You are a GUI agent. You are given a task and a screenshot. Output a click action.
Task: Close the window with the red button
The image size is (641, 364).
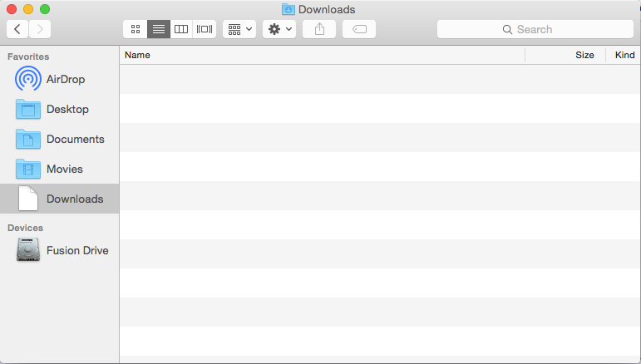12,9
